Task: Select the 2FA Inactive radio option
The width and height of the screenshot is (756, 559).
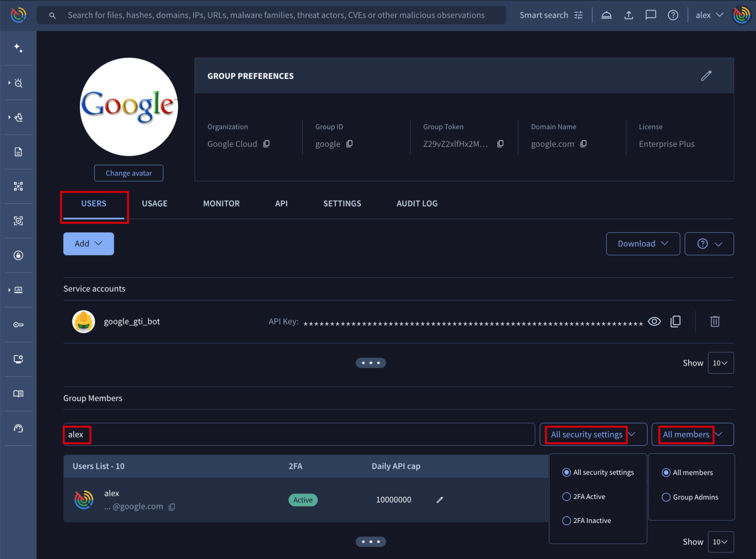Action: (566, 521)
